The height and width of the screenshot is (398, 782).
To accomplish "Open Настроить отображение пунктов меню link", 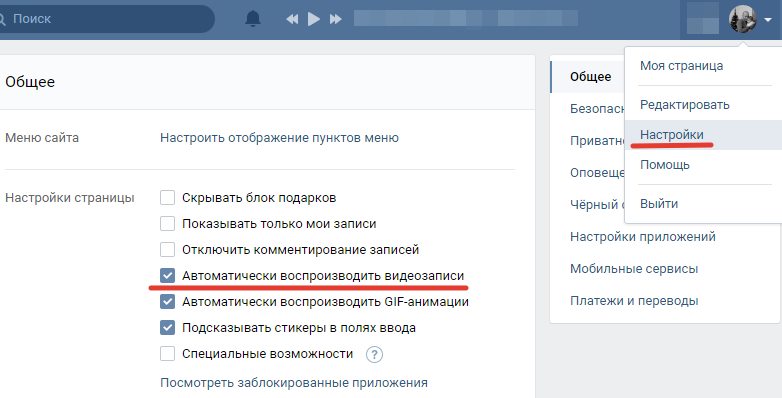I will click(279, 138).
